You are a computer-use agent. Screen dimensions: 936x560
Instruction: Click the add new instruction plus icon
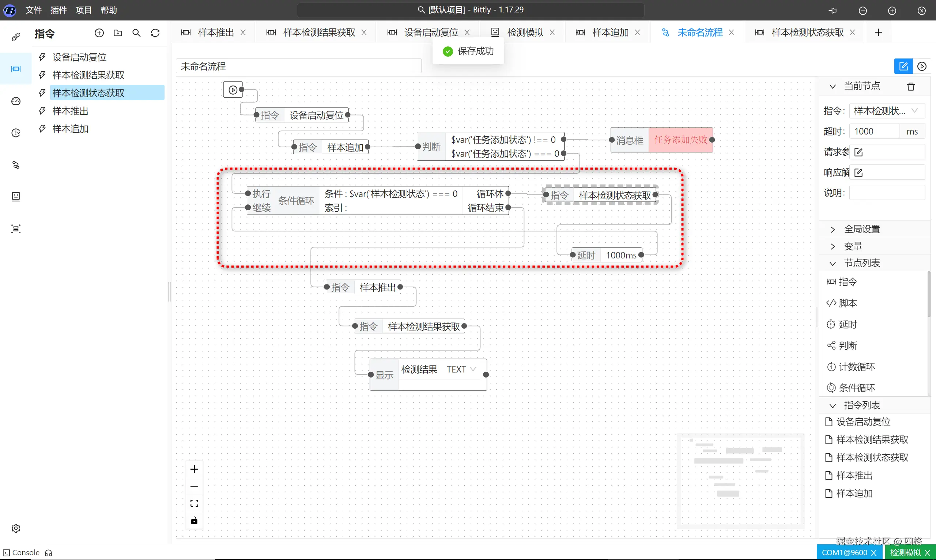point(99,33)
